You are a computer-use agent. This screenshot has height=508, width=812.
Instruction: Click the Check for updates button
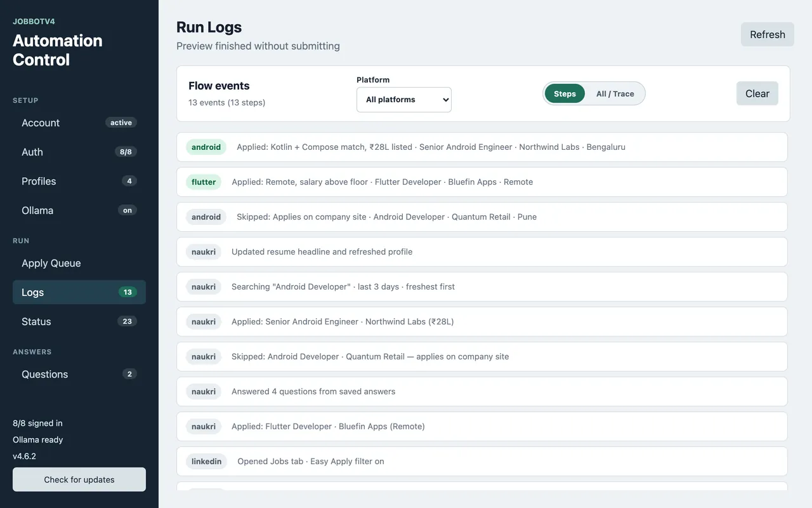pos(79,479)
